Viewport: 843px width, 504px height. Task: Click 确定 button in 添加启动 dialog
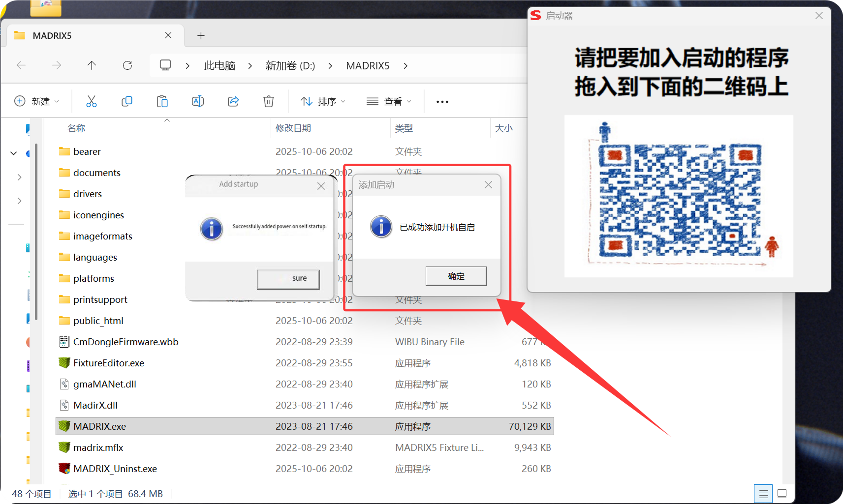click(x=456, y=276)
